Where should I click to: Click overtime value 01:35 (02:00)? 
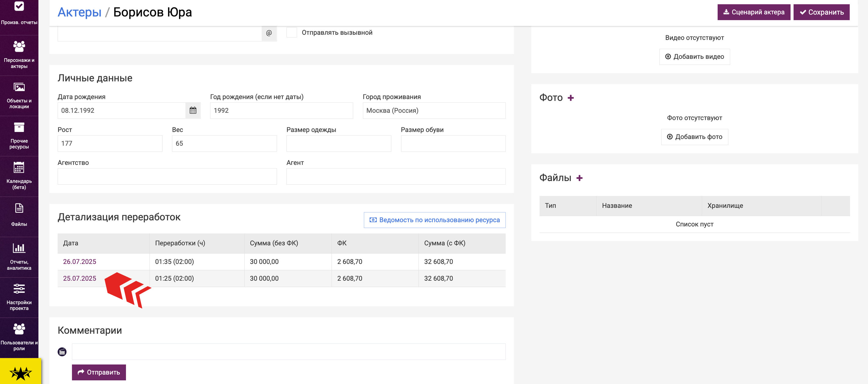[174, 262]
